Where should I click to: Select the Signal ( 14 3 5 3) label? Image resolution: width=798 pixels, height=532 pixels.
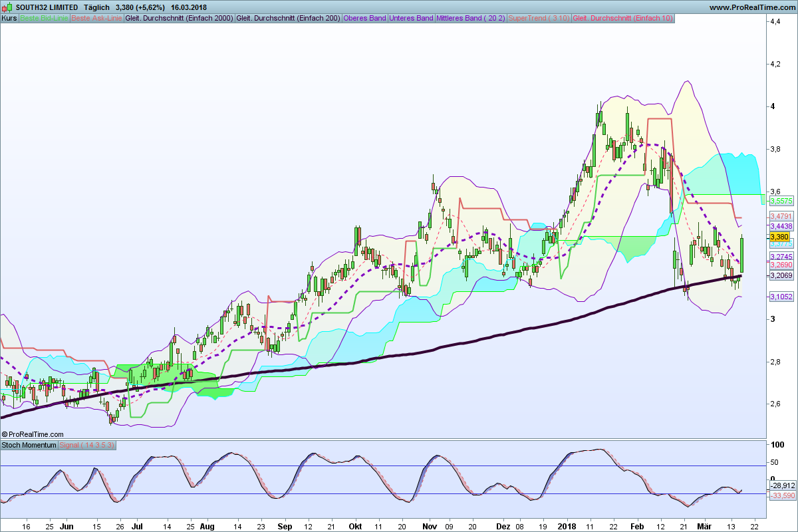click(x=88, y=445)
